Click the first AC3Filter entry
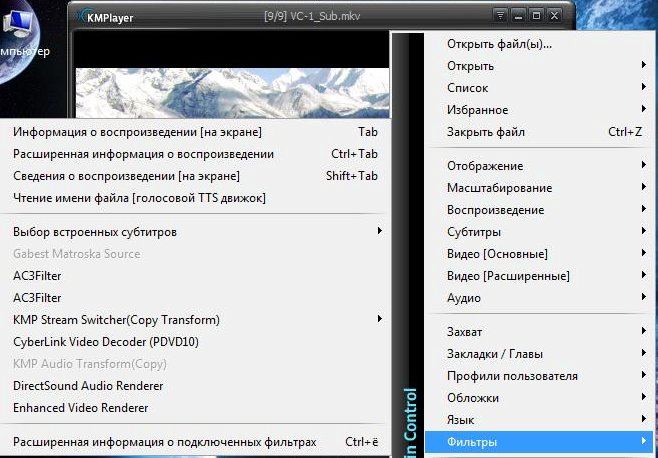 [195, 276]
